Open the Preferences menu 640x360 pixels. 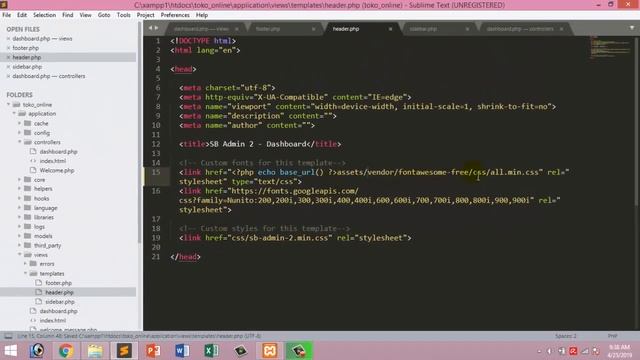(x=175, y=15)
